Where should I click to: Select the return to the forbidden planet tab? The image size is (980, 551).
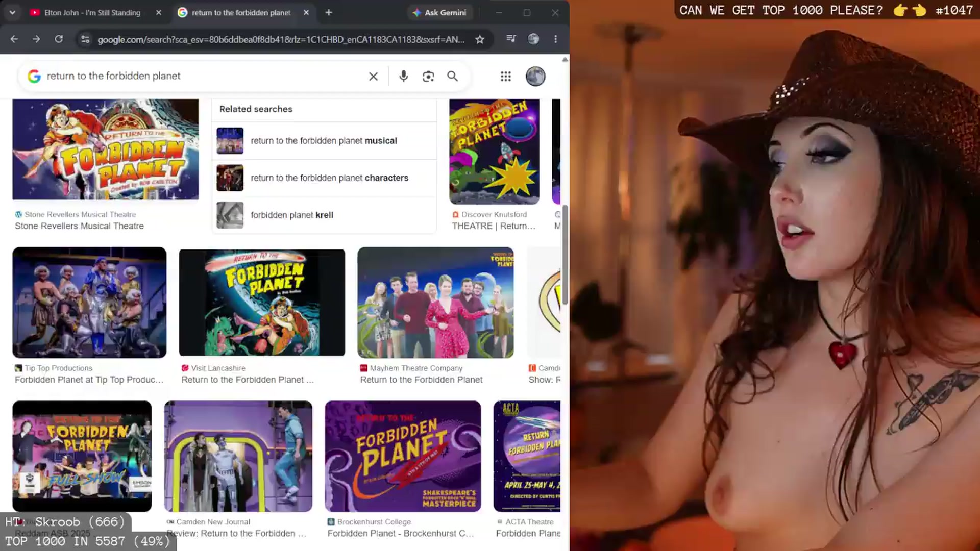pyautogui.click(x=241, y=12)
